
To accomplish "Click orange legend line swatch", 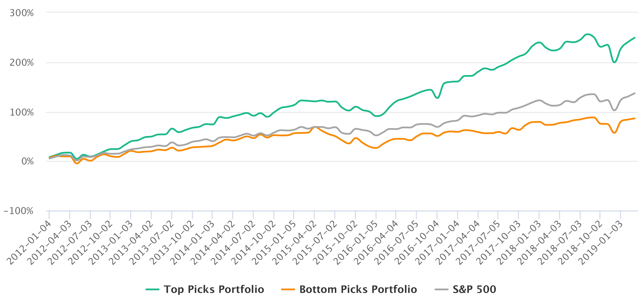I will [288, 289].
